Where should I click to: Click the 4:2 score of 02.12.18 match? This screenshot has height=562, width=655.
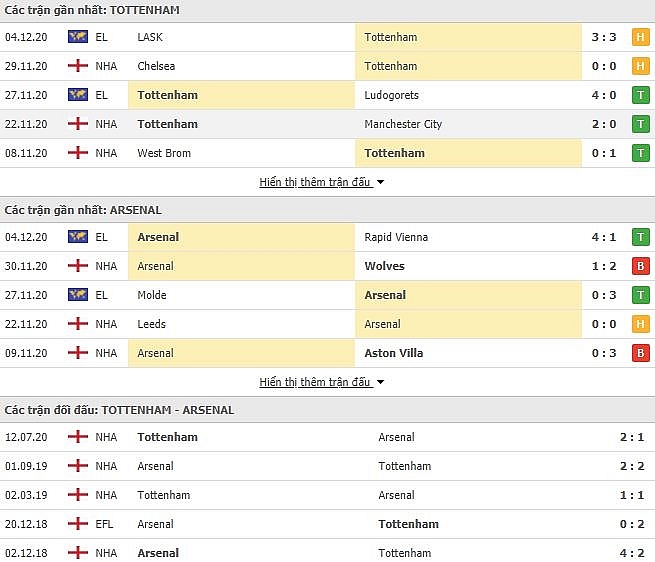(x=632, y=553)
